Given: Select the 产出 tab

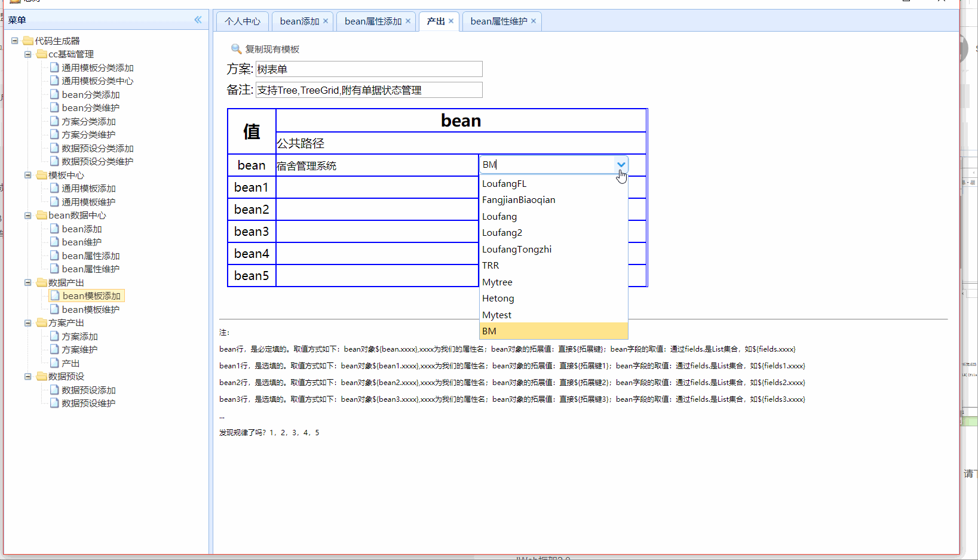Looking at the screenshot, I should click(x=436, y=21).
